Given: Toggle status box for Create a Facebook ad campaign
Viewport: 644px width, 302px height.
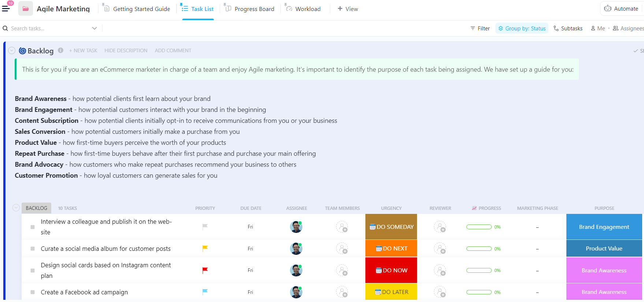Looking at the screenshot, I should 33,292.
